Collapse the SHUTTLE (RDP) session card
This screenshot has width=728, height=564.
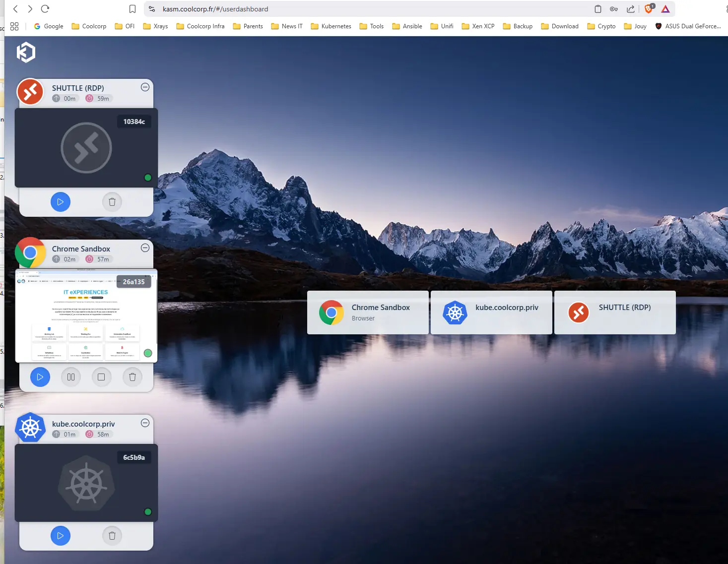tap(145, 87)
